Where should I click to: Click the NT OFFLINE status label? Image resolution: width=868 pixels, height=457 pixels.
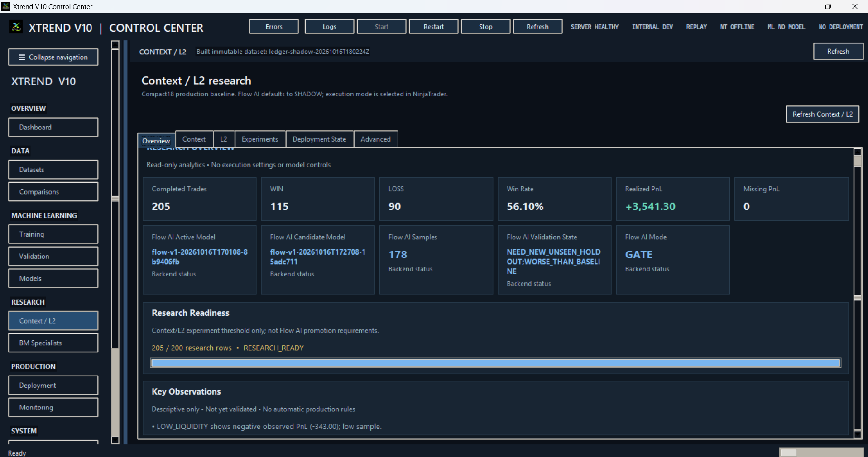tap(737, 27)
